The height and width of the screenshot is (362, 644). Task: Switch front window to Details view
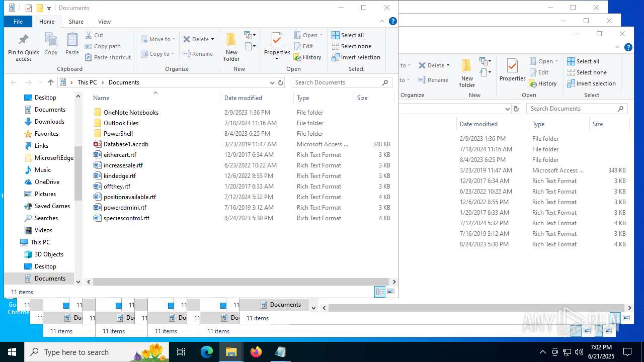[x=380, y=292]
